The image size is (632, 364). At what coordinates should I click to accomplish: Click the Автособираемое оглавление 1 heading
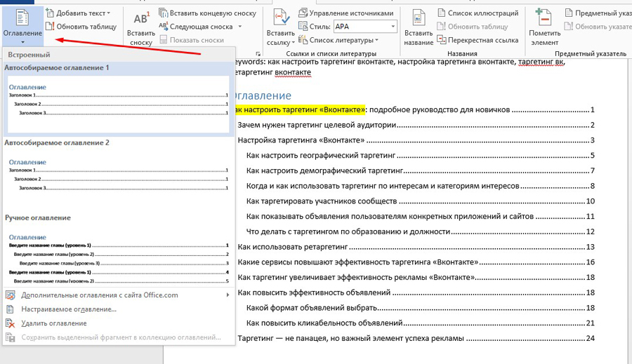pos(57,67)
